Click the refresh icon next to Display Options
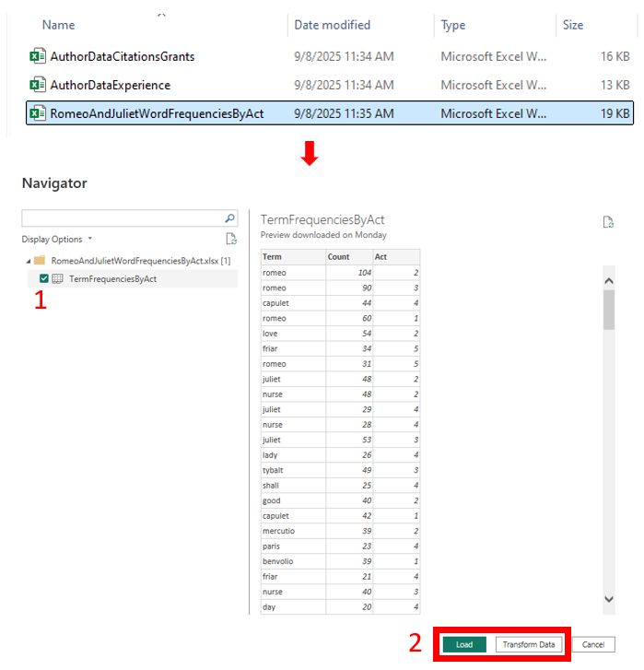This screenshot has height=670, width=644. (231, 239)
